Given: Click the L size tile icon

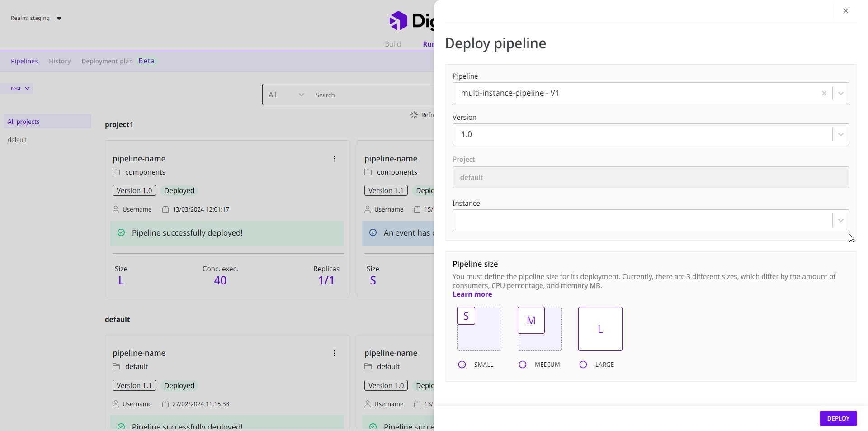Looking at the screenshot, I should [x=600, y=329].
